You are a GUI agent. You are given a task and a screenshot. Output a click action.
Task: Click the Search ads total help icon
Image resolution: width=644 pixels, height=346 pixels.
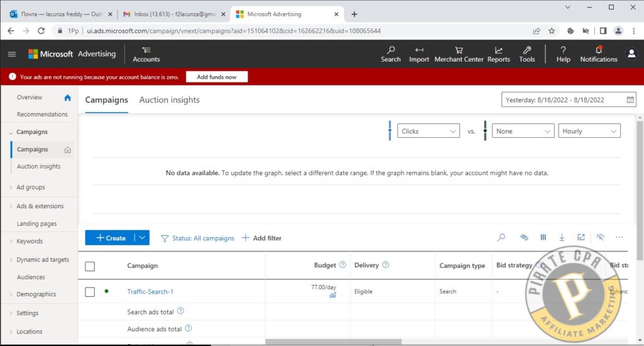pos(180,311)
